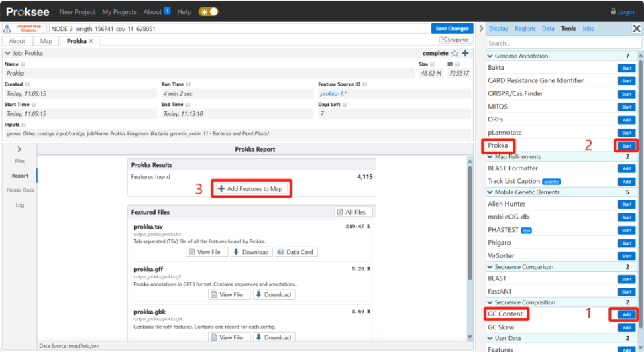Open Data Card for prokka.tsv
644x352 pixels.
[x=296, y=252]
